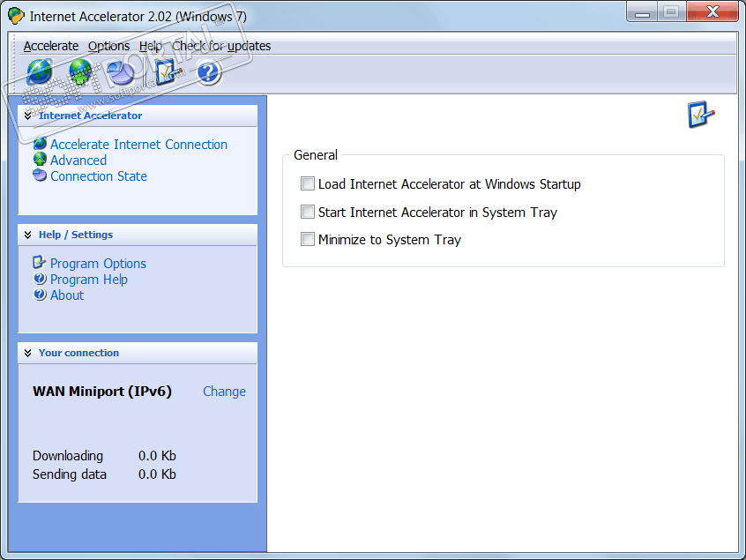This screenshot has width=746, height=560.
Task: Minimize the Internet Accelerator window
Action: (x=642, y=11)
